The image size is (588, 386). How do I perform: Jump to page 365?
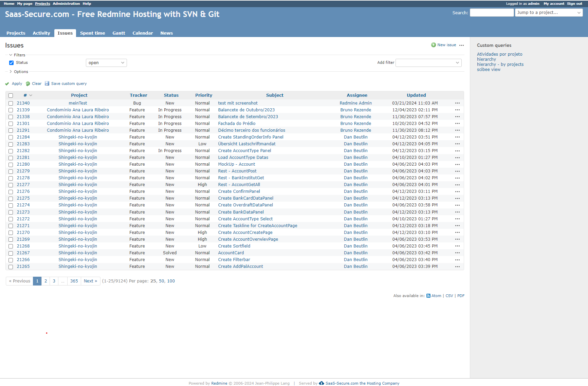74,281
